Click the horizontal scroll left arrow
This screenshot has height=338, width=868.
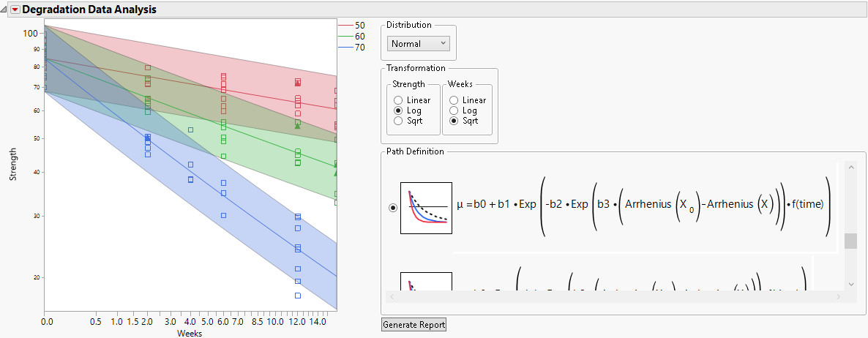(392, 296)
